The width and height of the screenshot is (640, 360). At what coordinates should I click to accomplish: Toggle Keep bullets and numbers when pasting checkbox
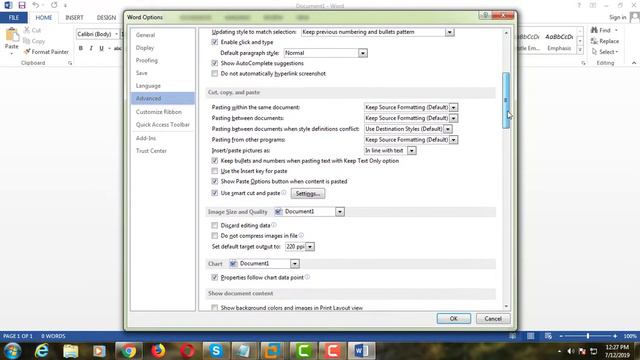[215, 161]
